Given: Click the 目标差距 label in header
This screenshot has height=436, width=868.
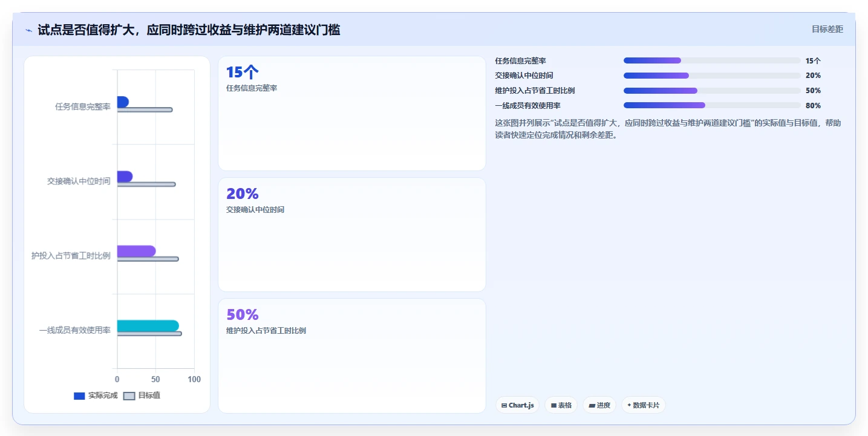Looking at the screenshot, I should [x=827, y=29].
